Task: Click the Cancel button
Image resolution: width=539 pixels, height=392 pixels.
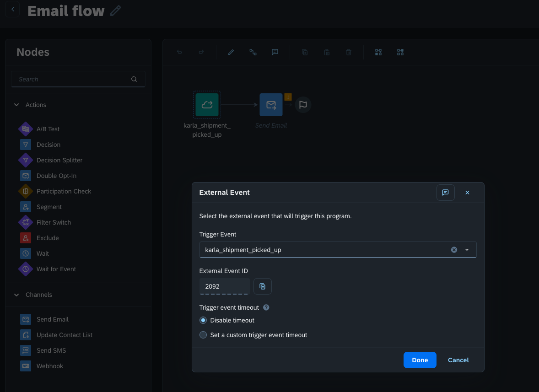Action: [458, 360]
